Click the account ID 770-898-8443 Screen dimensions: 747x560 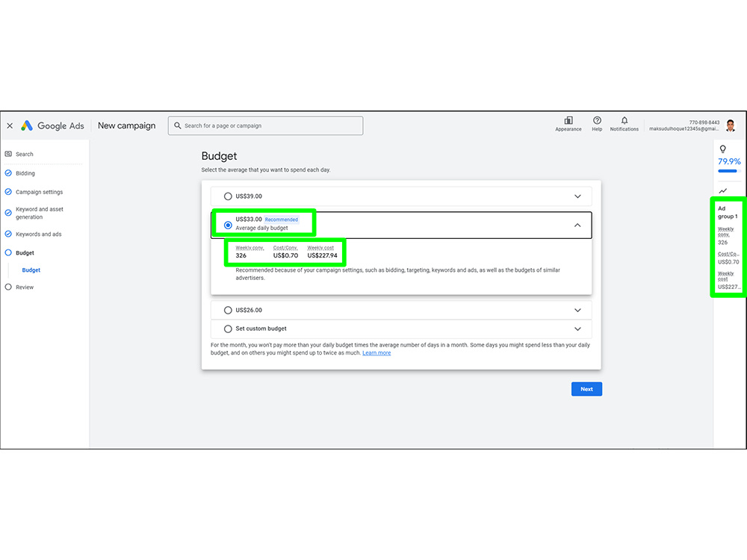(704, 122)
